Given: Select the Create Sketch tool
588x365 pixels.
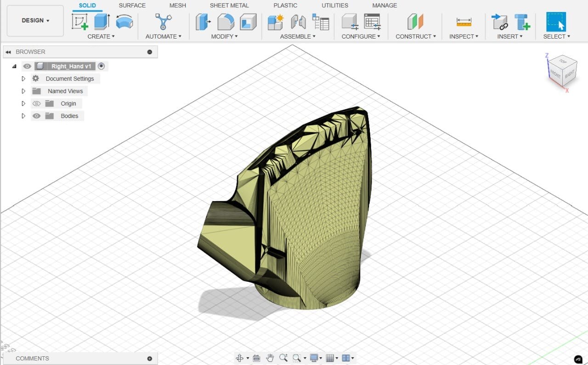Looking at the screenshot, I should coord(80,22).
